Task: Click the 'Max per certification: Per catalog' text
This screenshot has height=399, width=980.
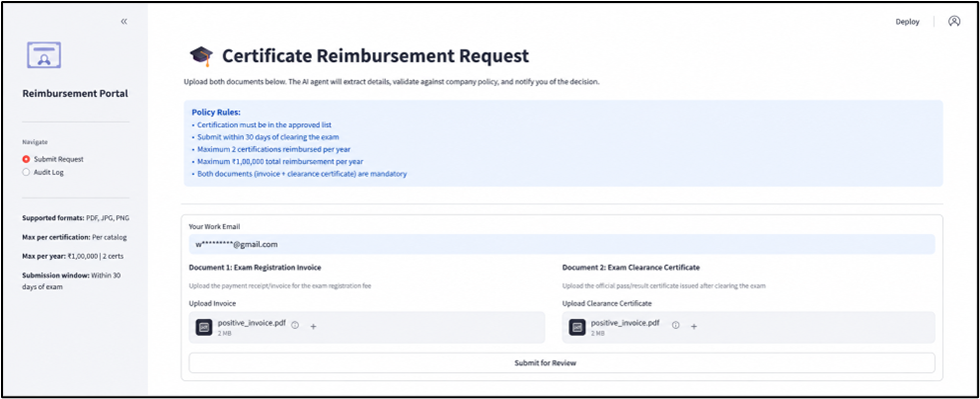Action: (75, 237)
